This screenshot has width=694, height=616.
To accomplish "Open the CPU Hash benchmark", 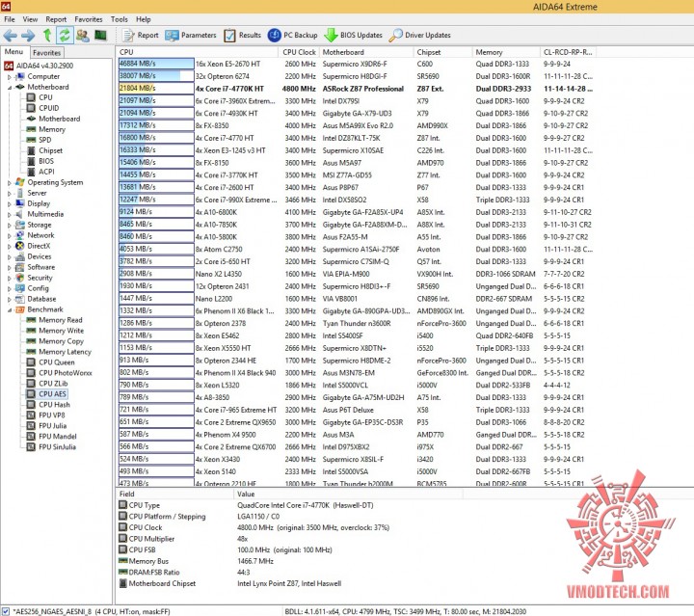I will (48, 405).
